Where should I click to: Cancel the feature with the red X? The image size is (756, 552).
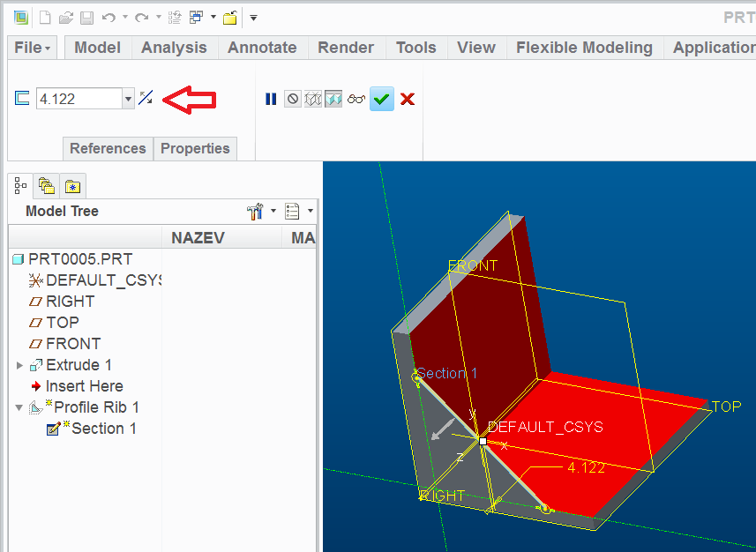click(408, 100)
